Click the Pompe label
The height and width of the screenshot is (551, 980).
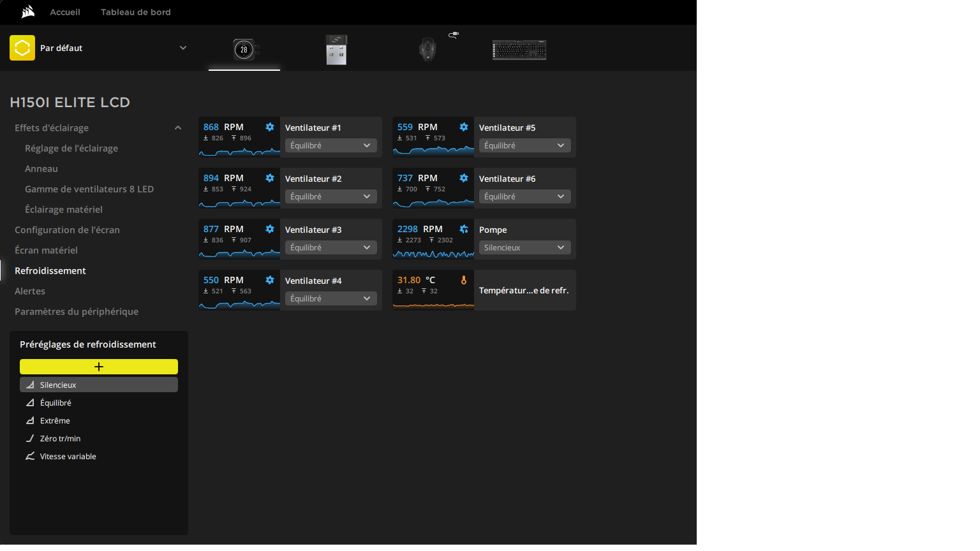[x=493, y=230]
